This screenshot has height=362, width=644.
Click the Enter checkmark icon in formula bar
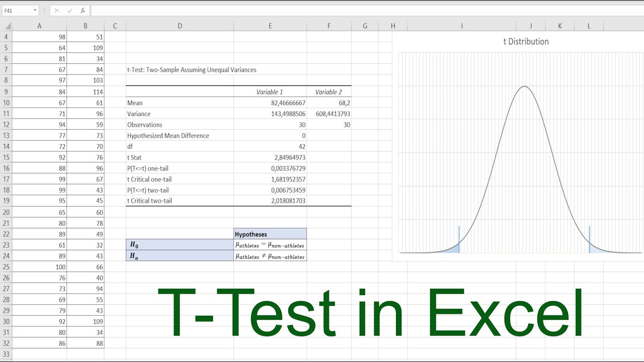click(70, 11)
